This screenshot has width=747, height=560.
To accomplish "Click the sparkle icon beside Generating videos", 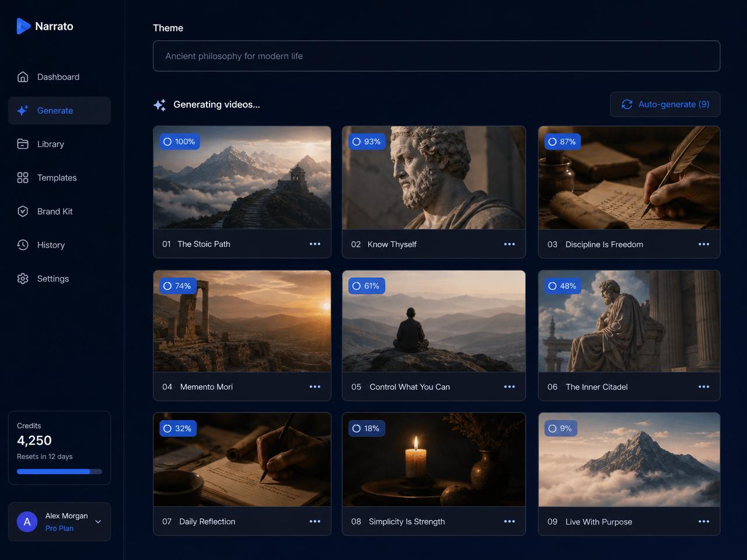I will click(159, 105).
